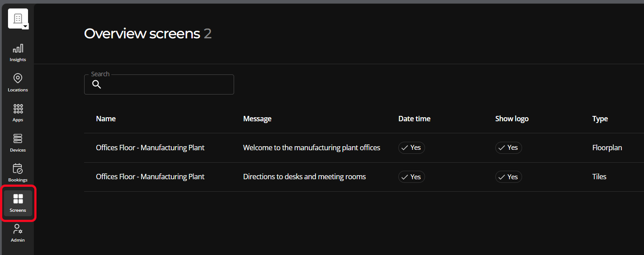
Task: Open the Devices section
Action: click(18, 143)
